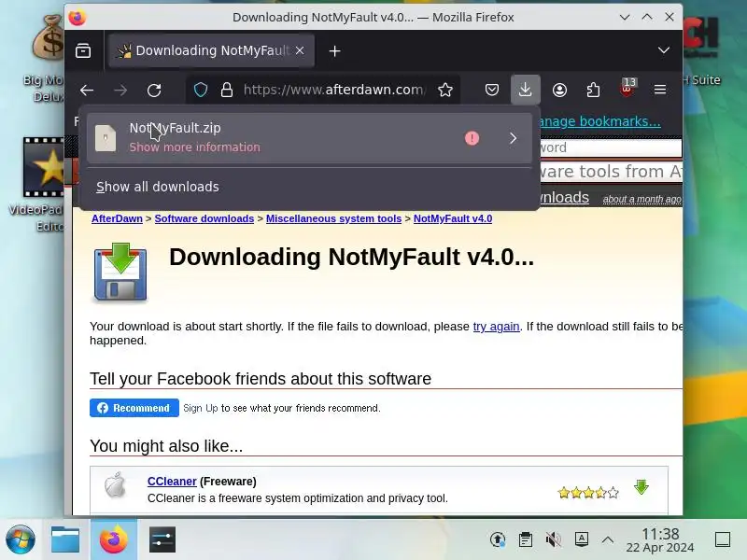Viewport: 747px width, 560px height.
Task: Click the show desktop button on taskbar
Action: [x=723, y=539]
